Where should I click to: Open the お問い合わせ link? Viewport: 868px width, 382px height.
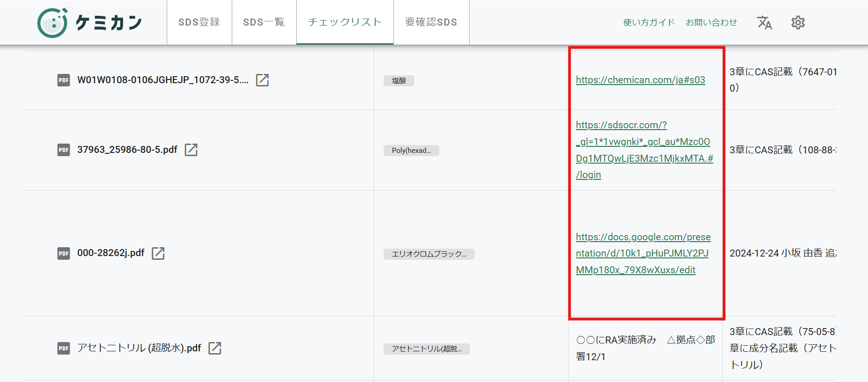(x=711, y=22)
